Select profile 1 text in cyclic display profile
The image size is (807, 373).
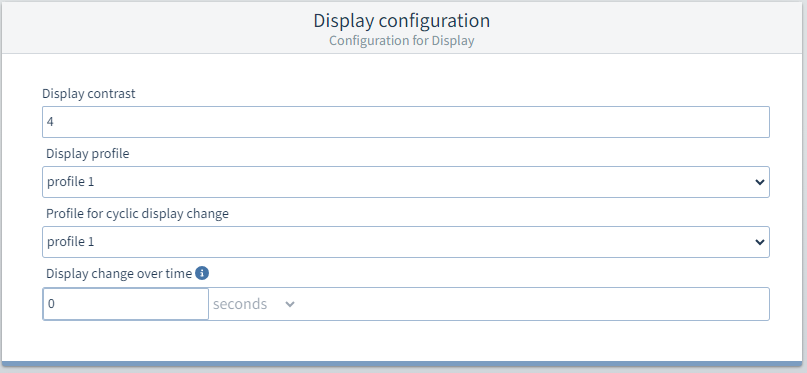click(71, 242)
